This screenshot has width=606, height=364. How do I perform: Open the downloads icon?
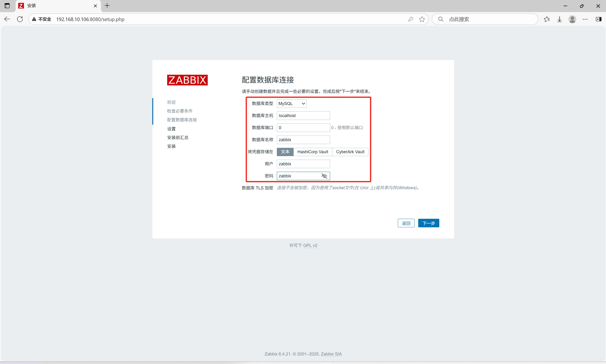[560, 19]
